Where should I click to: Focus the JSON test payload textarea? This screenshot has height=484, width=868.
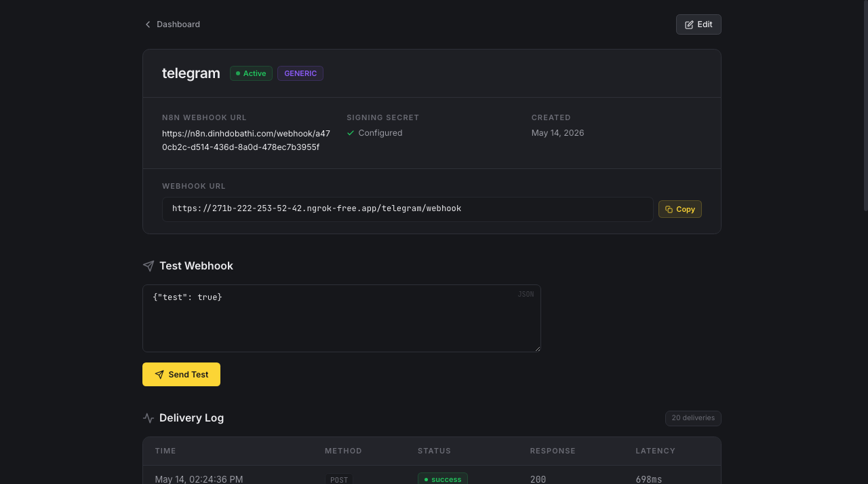(x=342, y=318)
